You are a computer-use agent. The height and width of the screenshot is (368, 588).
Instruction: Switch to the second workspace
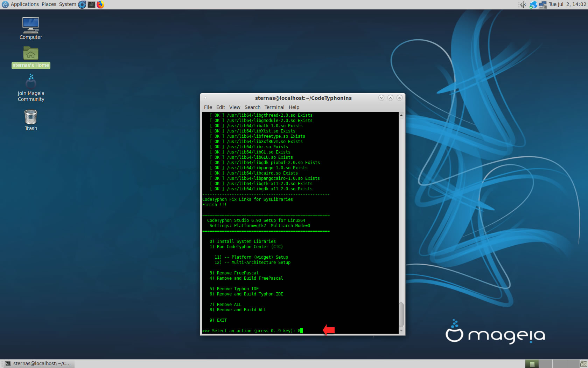tap(546, 364)
